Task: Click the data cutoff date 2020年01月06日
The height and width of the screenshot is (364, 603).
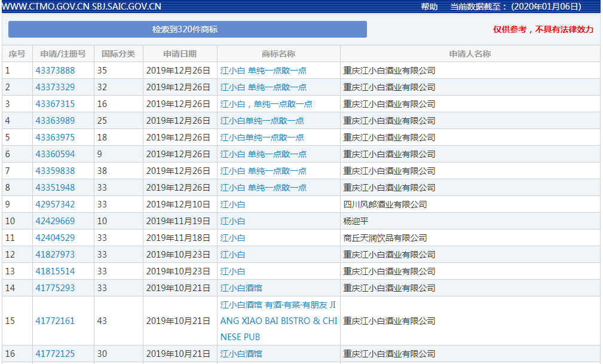Action: (x=546, y=7)
